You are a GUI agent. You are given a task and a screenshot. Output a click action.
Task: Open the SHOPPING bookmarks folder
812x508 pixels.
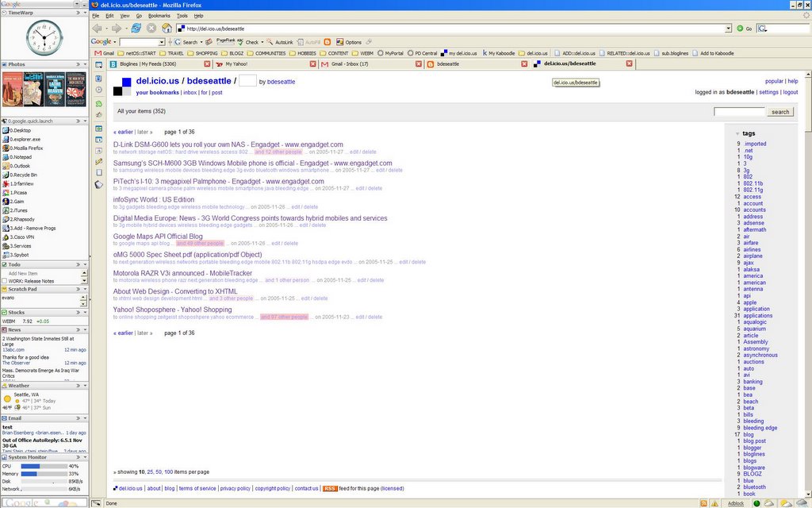pyautogui.click(x=202, y=53)
